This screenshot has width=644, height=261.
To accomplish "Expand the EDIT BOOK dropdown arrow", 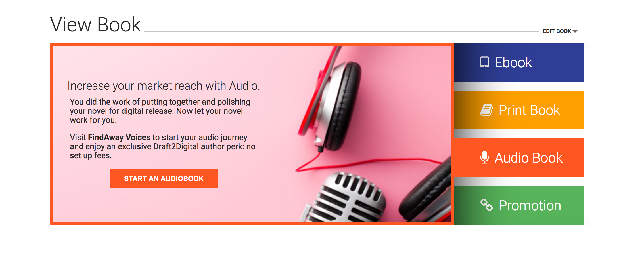I will 575,31.
